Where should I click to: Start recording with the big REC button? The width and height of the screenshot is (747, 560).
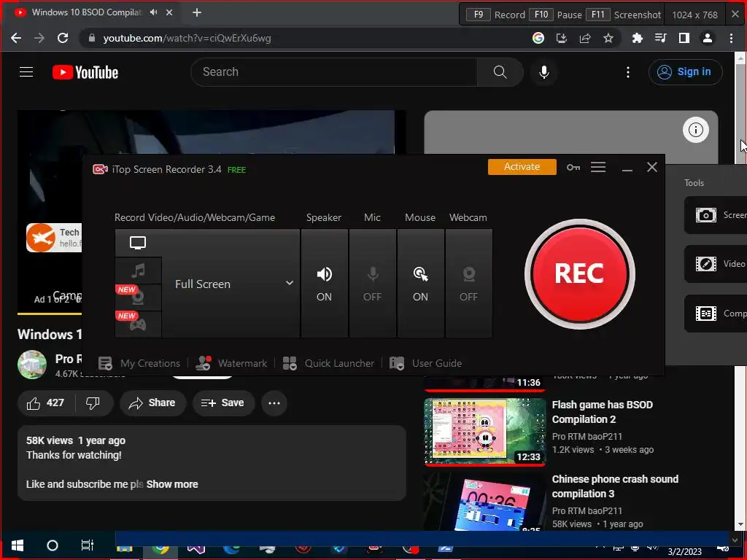[x=580, y=274]
